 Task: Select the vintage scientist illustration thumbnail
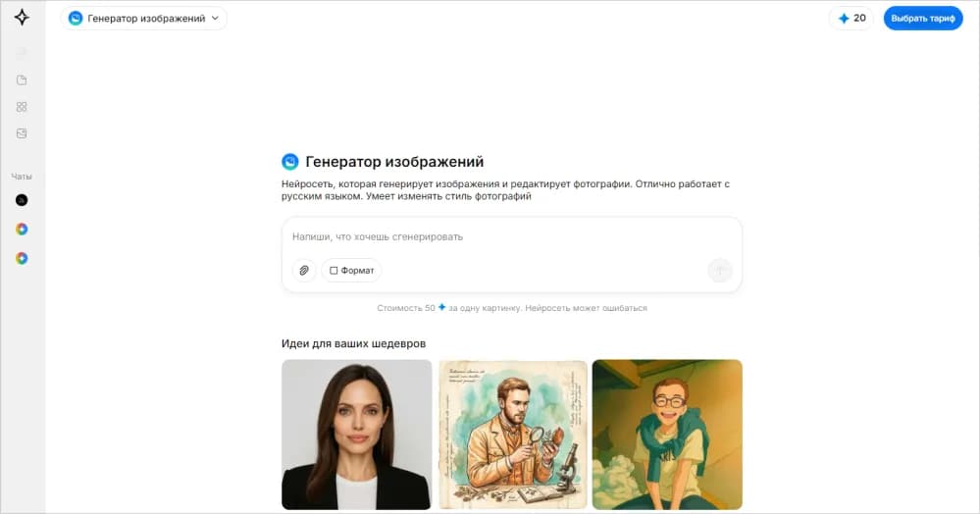coord(512,435)
